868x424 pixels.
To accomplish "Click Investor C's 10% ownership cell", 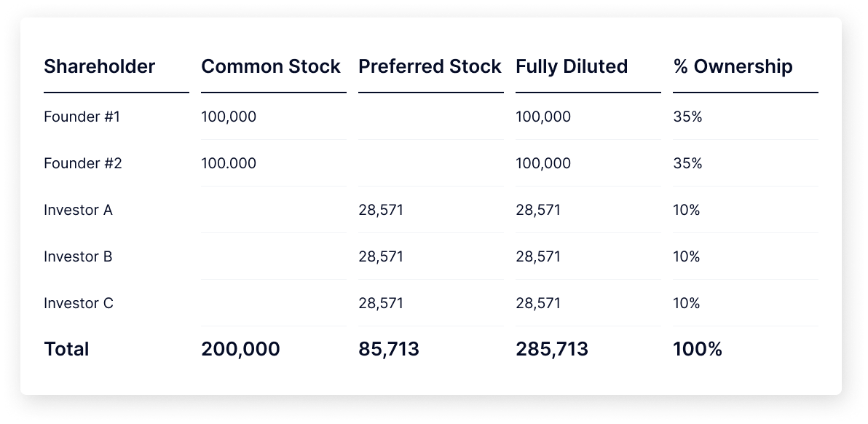I will (687, 303).
